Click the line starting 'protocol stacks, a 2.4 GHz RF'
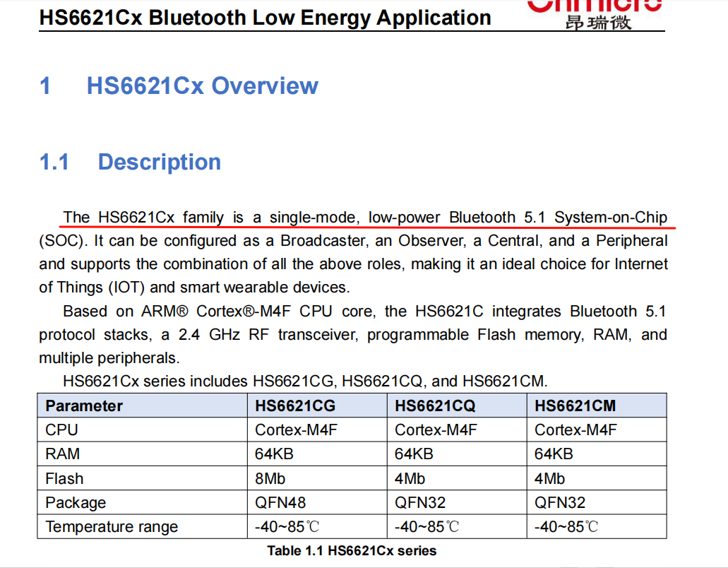The height and width of the screenshot is (568, 728). pyautogui.click(x=353, y=334)
